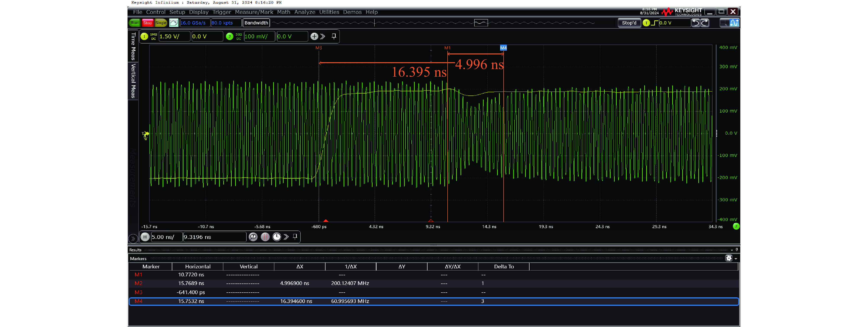Pin the Results panel

point(737,250)
